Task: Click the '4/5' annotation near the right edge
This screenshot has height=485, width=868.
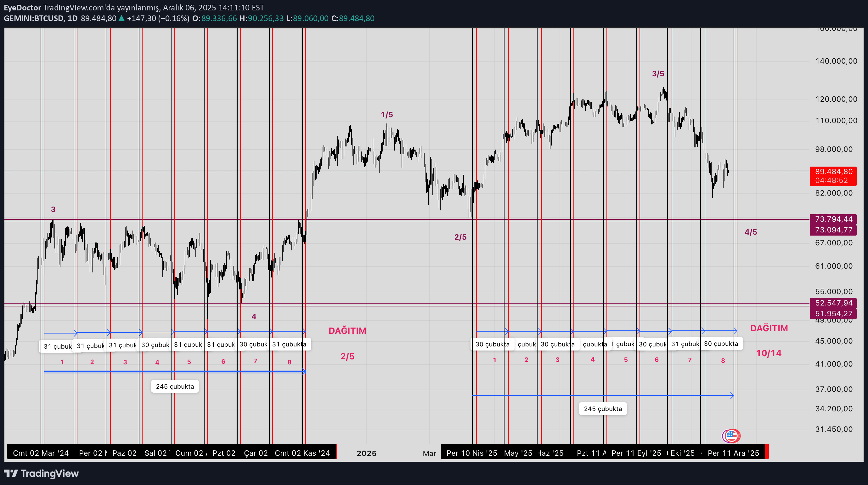Action: 750,232
